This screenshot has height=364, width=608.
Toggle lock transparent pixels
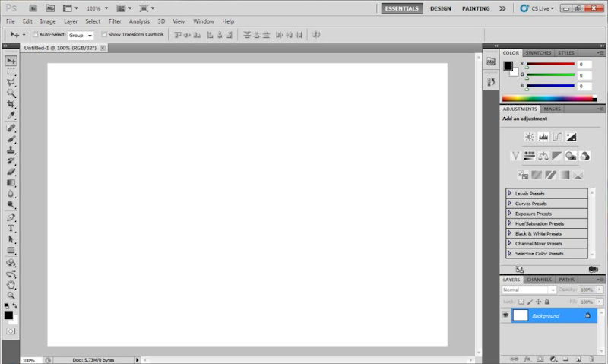point(521,302)
